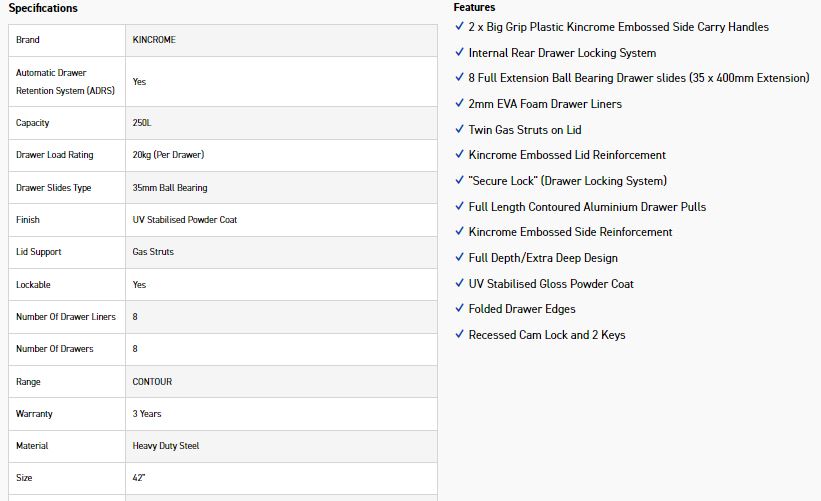Click the checkmark beside "Secure Lock" feature

[459, 180]
